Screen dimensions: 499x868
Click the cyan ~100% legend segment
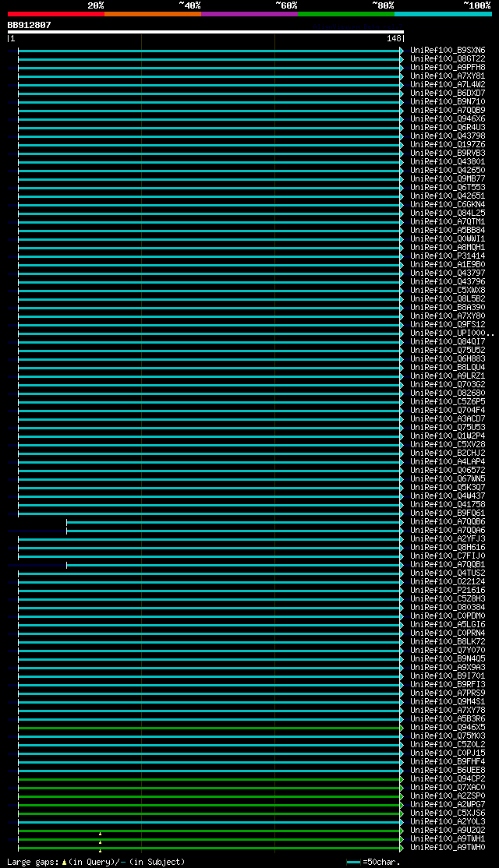443,13
